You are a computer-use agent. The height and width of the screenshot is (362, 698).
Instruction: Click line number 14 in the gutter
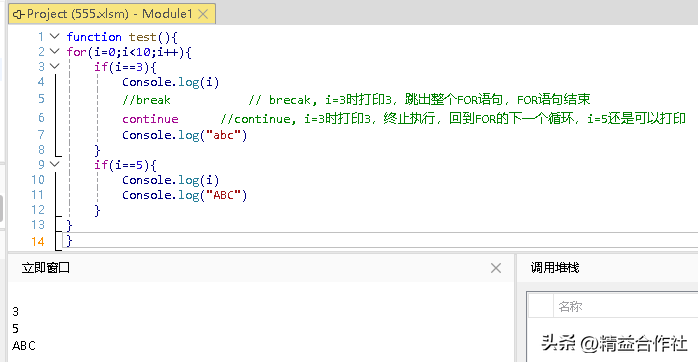(38, 241)
